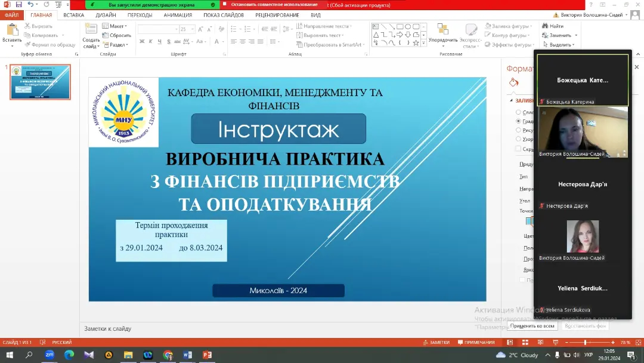Select the solid fill radio option

pyautogui.click(x=518, y=112)
